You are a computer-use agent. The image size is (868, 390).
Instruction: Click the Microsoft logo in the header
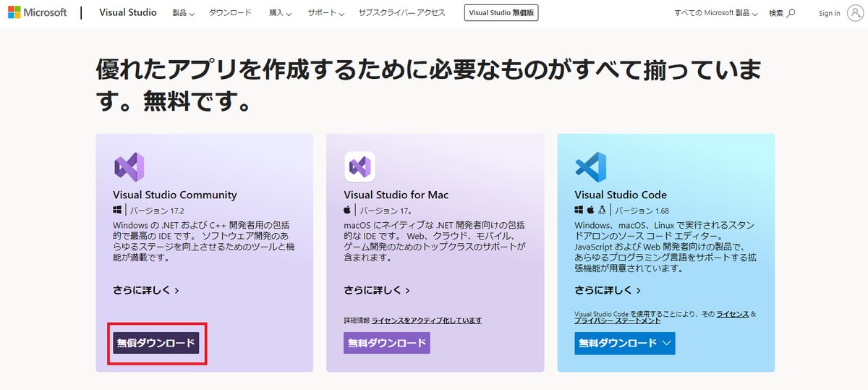click(37, 13)
